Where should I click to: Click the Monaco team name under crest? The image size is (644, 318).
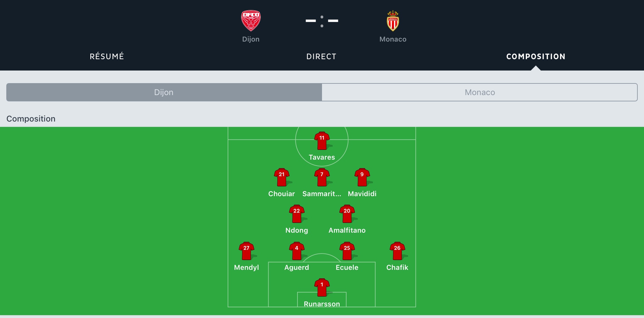393,39
